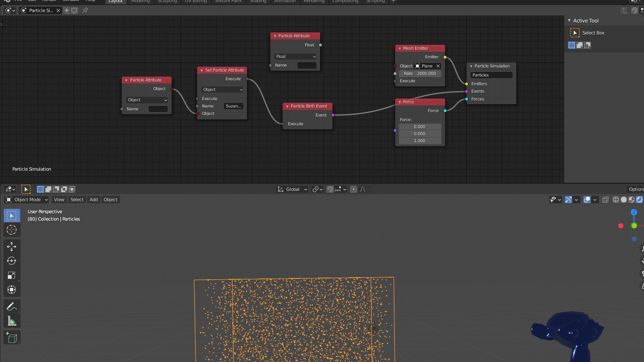
Task: Create a new node tree with the plus button
Action: pyautogui.click(x=66, y=10)
